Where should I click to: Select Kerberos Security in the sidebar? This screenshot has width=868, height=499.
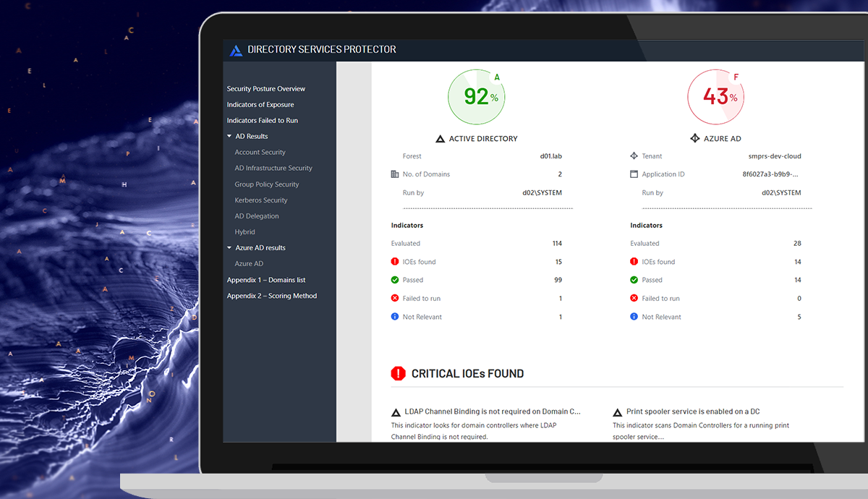coord(260,200)
